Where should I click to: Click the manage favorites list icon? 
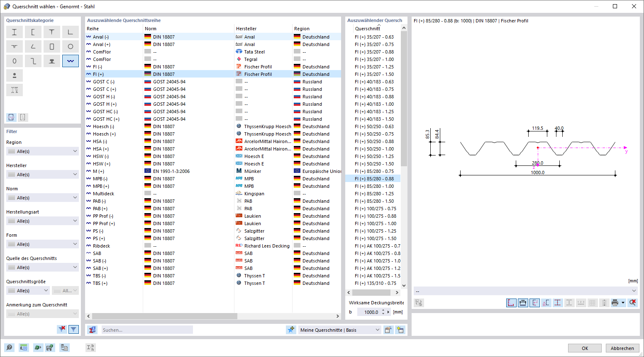388,330
